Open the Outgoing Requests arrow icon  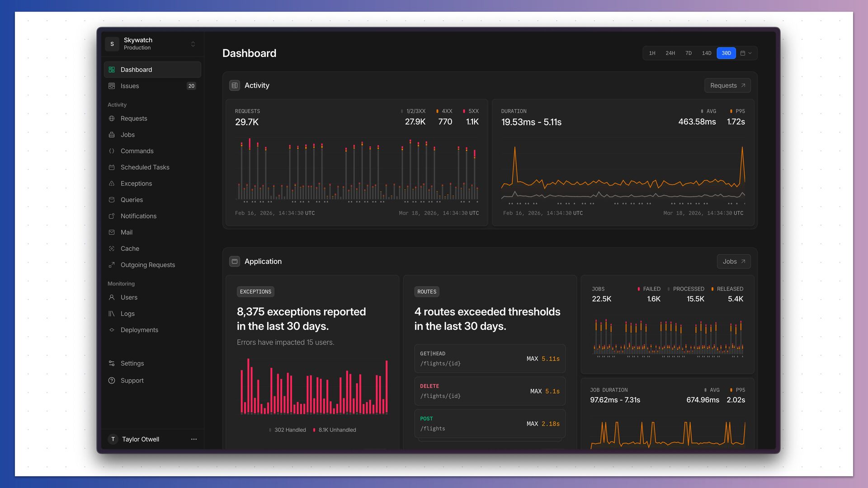coord(112,265)
